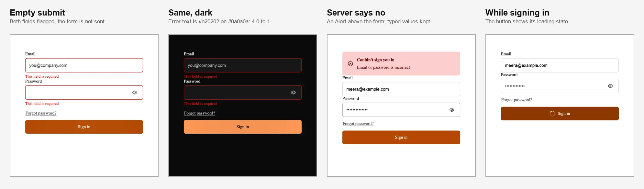This screenshot has height=189, width=644.
Task: Click Password label in Same, dark panel
Action: coord(192,81)
